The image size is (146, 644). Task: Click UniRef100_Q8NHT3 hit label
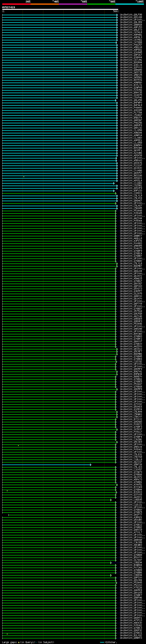(x=131, y=638)
